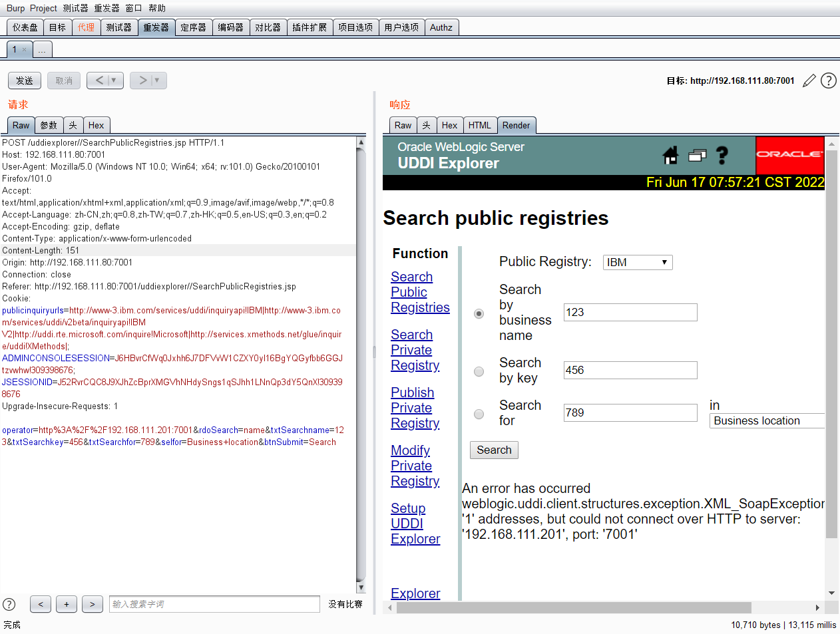Open UDDI Explorer question mark help icon
840x634 pixels.
(x=722, y=156)
